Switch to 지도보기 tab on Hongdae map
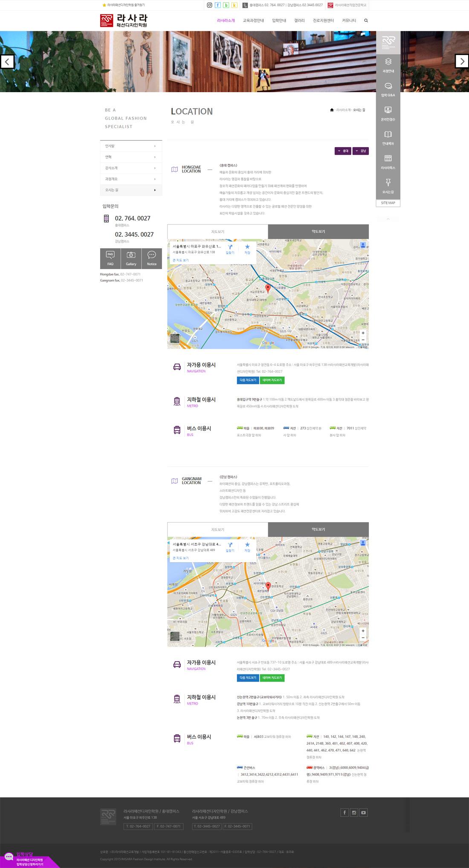Image resolution: width=469 pixels, height=868 pixels. tap(217, 232)
